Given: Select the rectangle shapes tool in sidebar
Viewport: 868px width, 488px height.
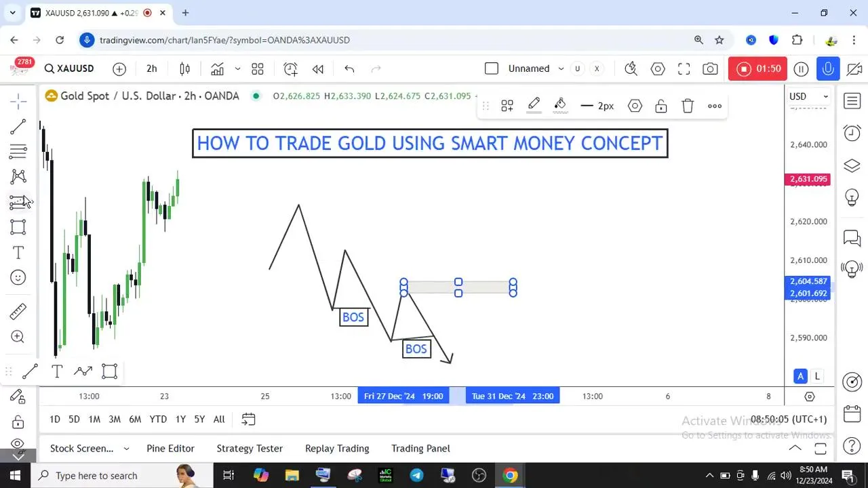Looking at the screenshot, I should 18,227.
